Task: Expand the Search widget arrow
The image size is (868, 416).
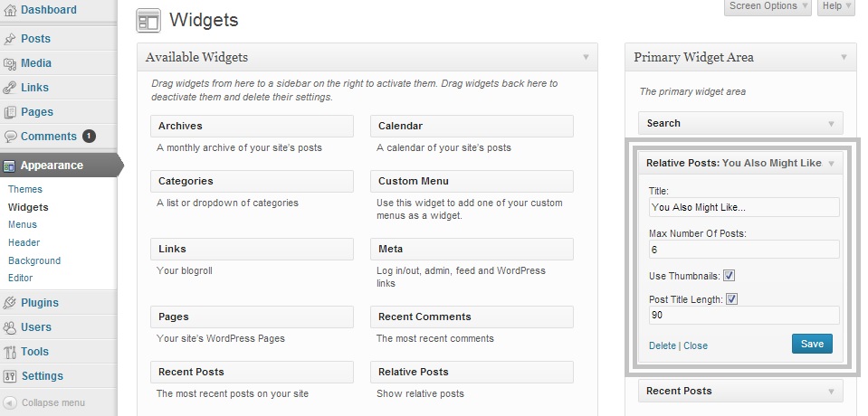Action: tap(831, 123)
